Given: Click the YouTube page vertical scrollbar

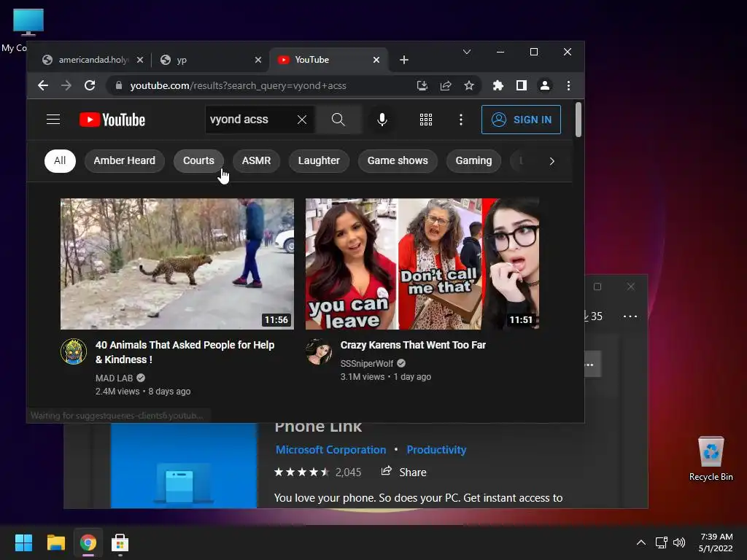Looking at the screenshot, I should pos(578,120).
